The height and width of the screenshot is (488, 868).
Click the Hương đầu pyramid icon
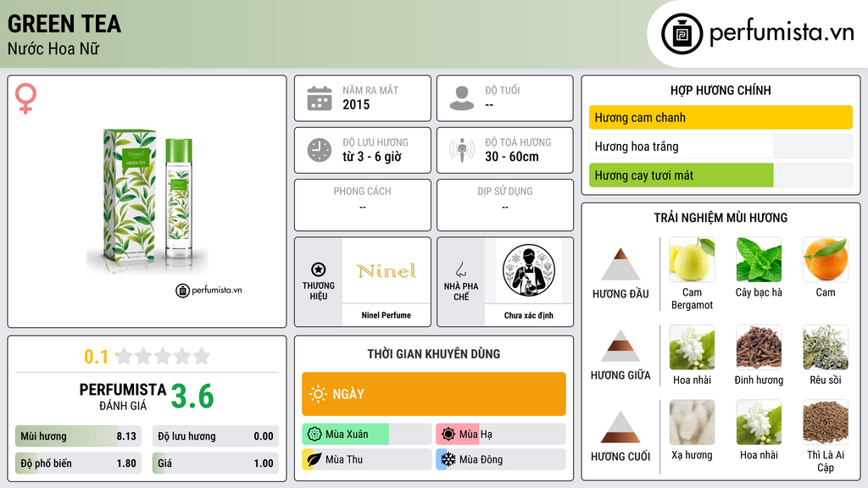620,264
